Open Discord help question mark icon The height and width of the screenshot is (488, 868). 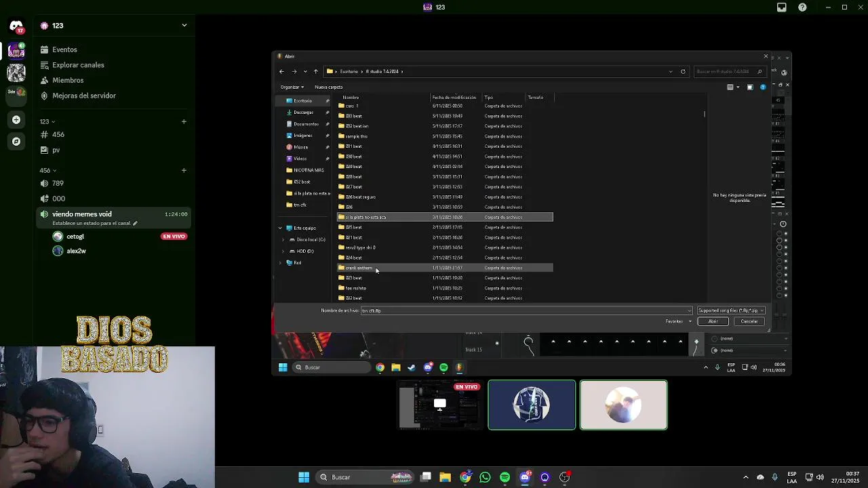click(x=803, y=7)
